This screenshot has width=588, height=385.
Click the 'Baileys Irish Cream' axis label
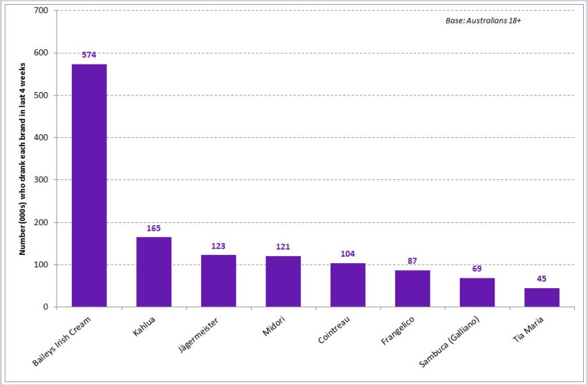coord(62,341)
